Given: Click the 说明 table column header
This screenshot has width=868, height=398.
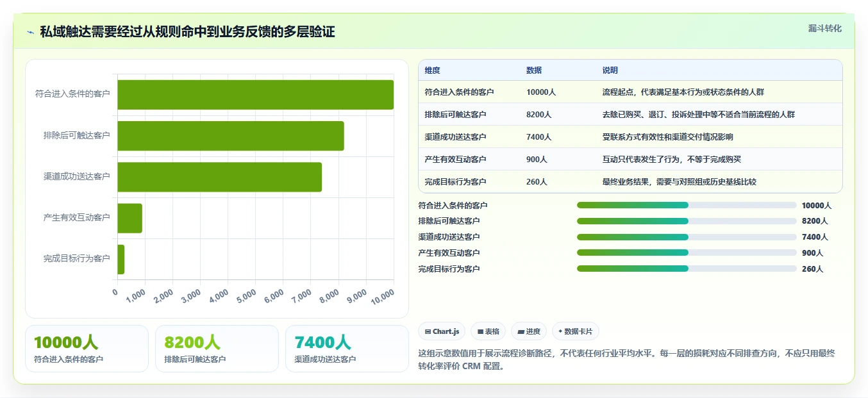Looking at the screenshot, I should click(610, 70).
